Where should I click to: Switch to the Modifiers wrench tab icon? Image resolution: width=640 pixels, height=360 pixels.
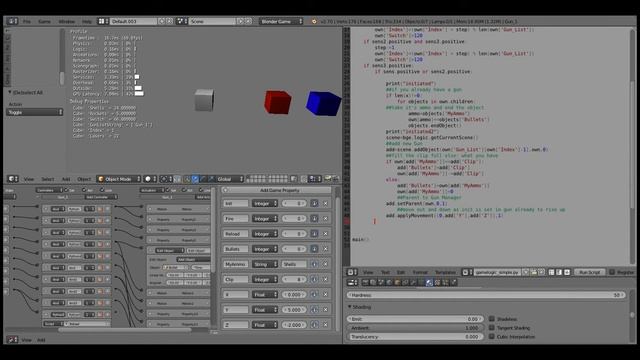[413, 282]
